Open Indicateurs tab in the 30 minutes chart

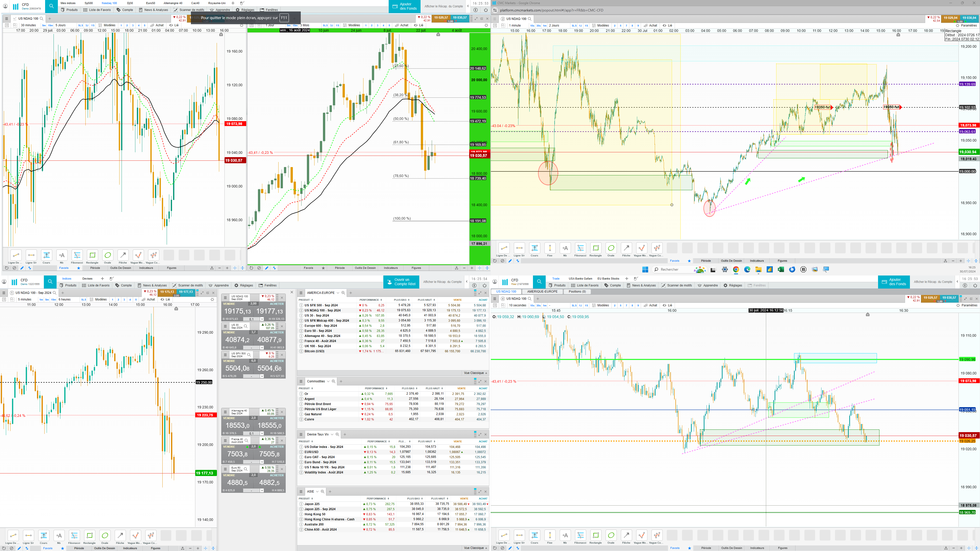coord(146,268)
